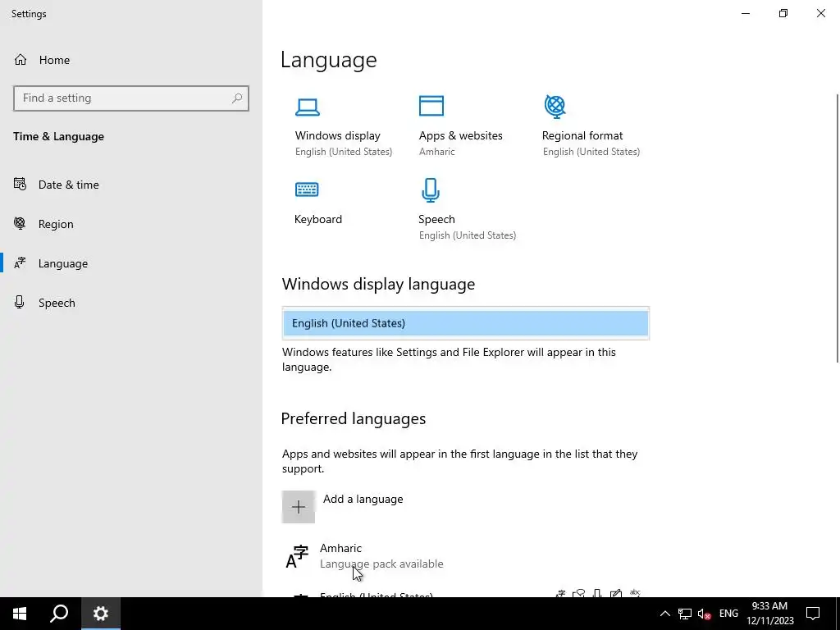Click the network icon in system tray
This screenshot has height=630, width=840.
pos(685,614)
